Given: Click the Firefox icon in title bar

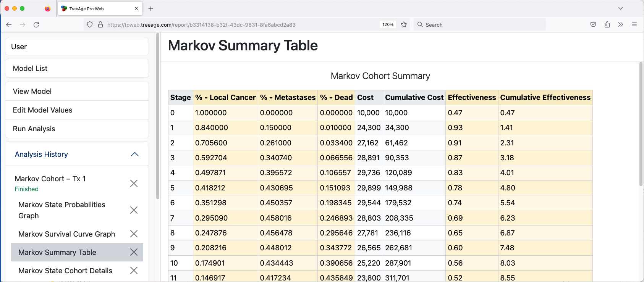Looking at the screenshot, I should [x=47, y=8].
